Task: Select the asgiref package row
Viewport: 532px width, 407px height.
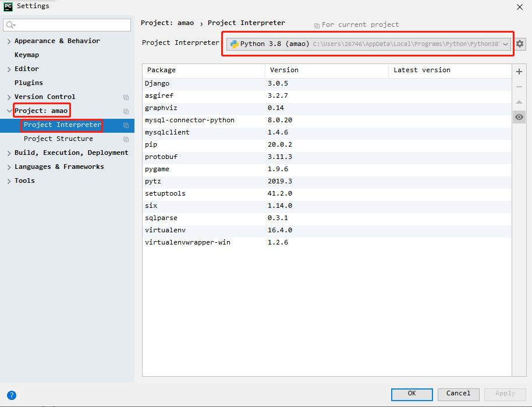Action: [327, 95]
